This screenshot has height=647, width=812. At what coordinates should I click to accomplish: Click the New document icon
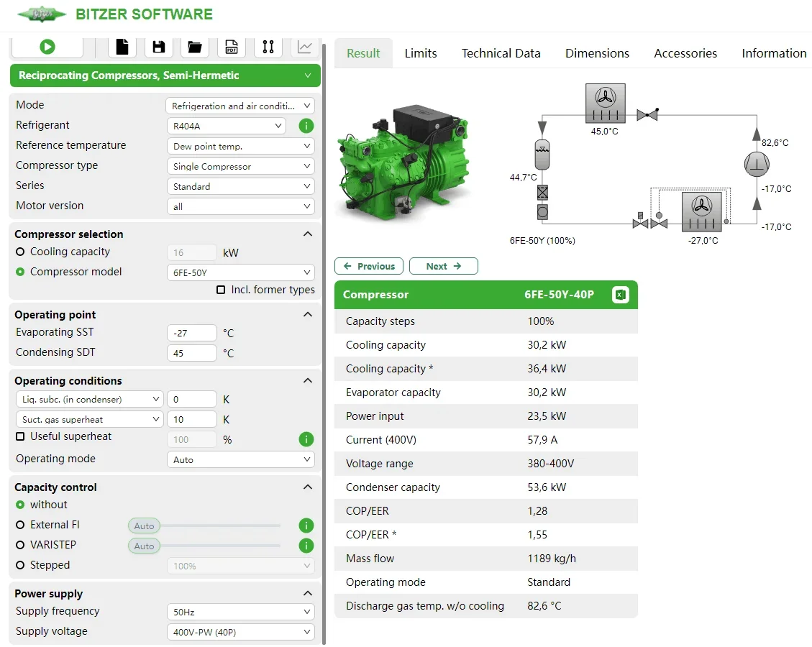coord(122,47)
